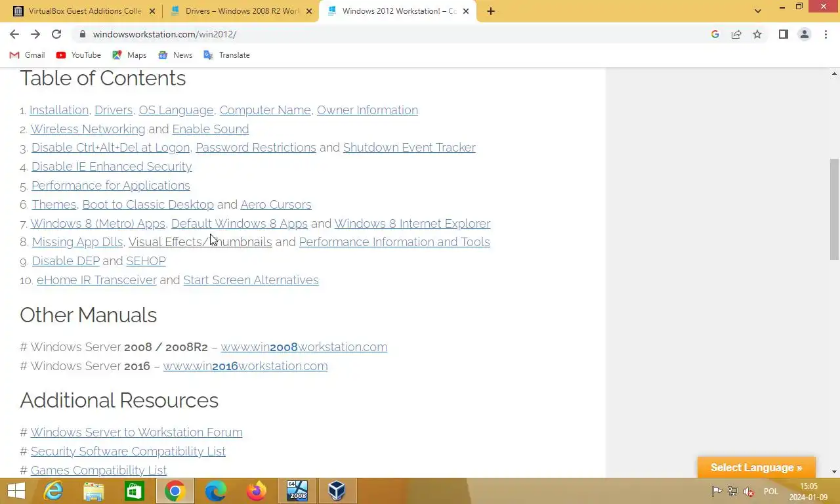Click the Select Language button
The image size is (840, 504).
click(x=757, y=468)
